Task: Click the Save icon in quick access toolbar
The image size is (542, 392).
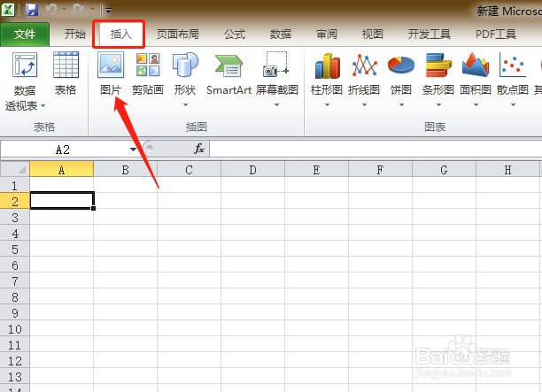Action: click(x=32, y=10)
